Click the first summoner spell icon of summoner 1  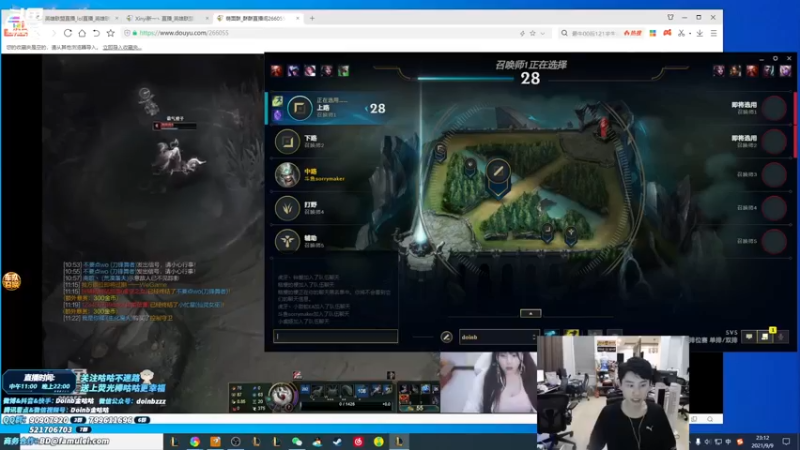click(277, 101)
